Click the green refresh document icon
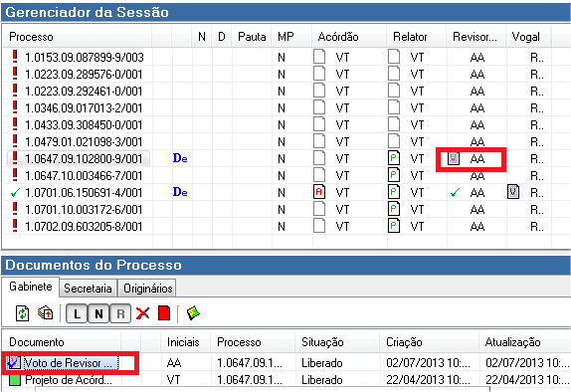Viewport: 571px width, 392px height. coord(22,313)
